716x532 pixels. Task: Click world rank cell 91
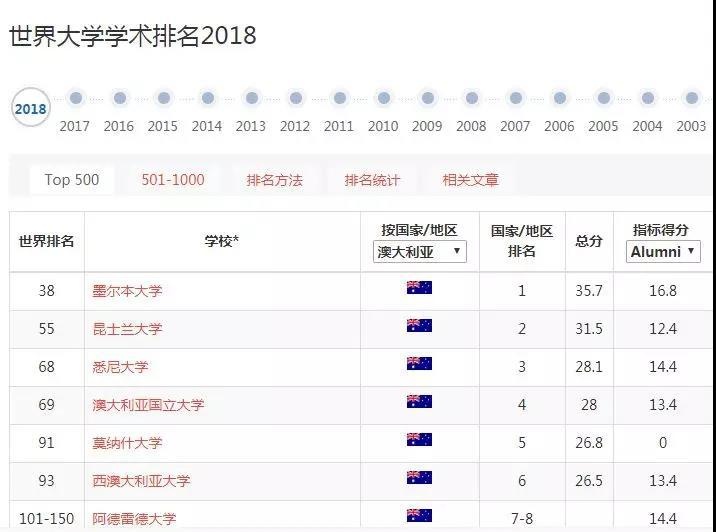coord(47,442)
